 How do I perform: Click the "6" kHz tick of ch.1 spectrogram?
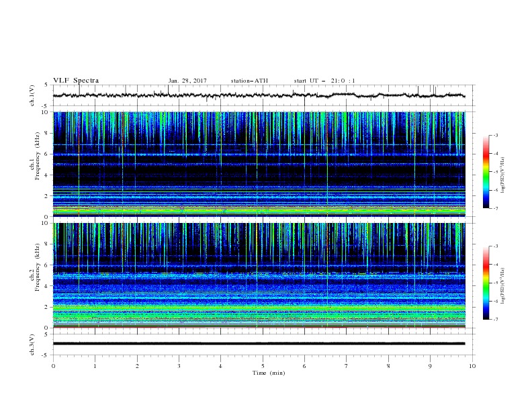[x=46, y=154]
